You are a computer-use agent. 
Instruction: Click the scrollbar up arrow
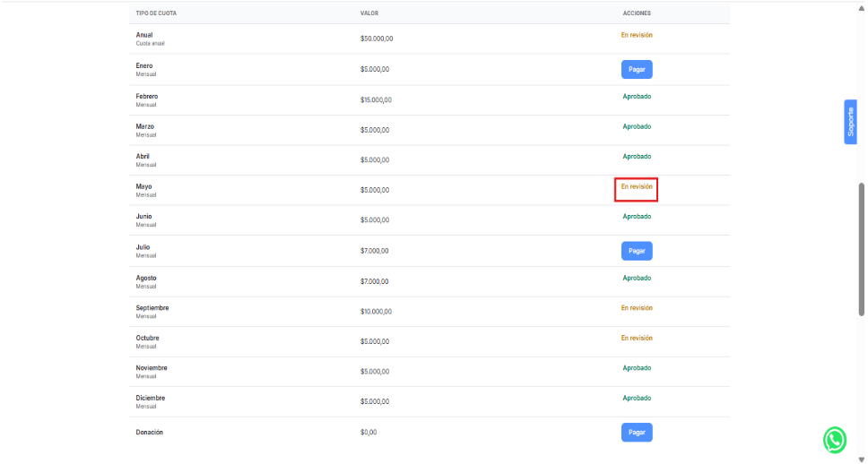click(862, 5)
